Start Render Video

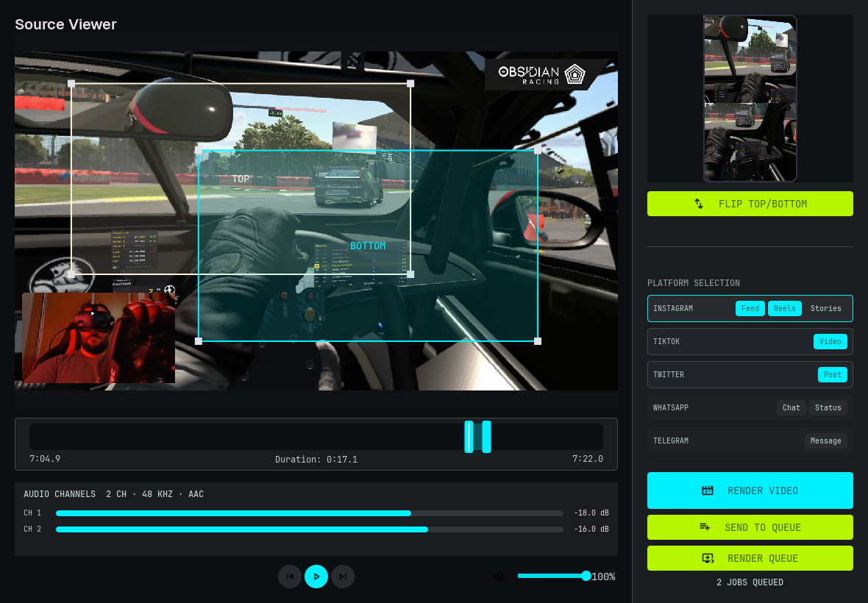pos(750,490)
